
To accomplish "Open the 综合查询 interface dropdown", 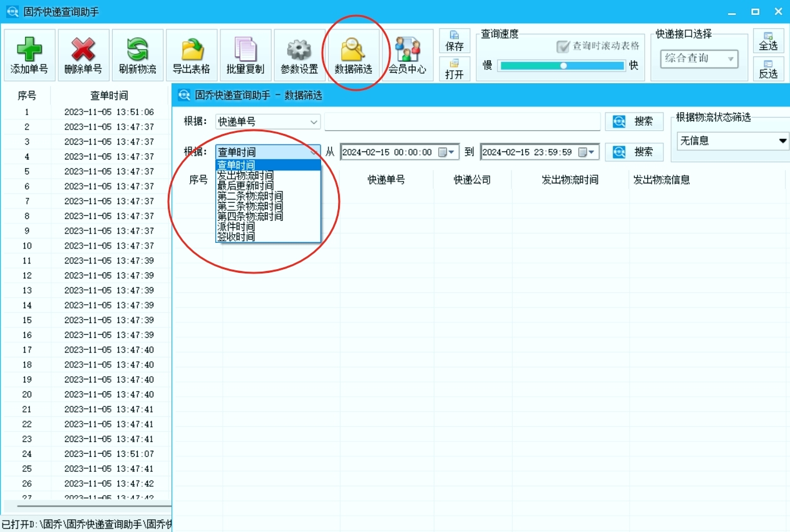I will [x=699, y=59].
